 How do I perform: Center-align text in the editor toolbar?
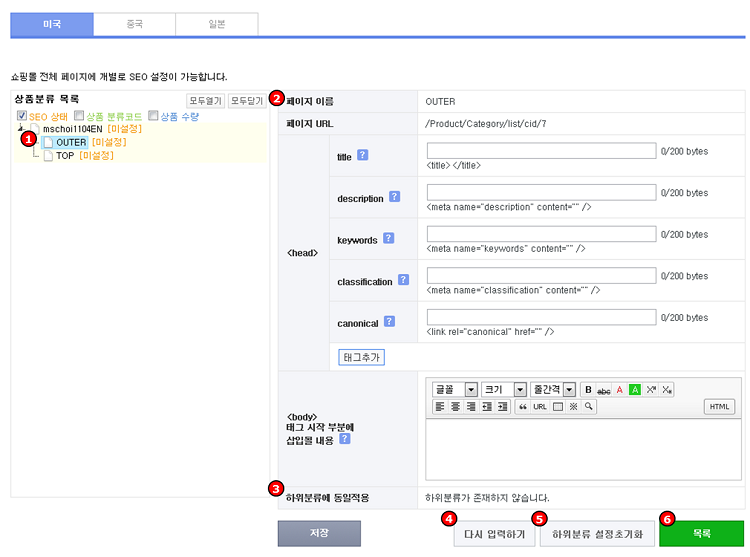(455, 406)
